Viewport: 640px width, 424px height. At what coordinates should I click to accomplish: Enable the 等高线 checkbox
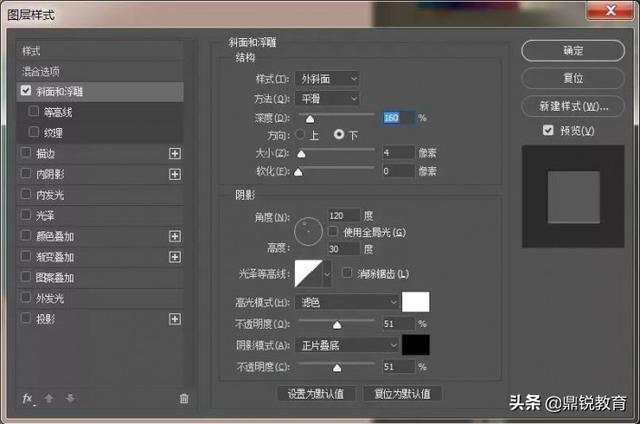pyautogui.click(x=34, y=111)
